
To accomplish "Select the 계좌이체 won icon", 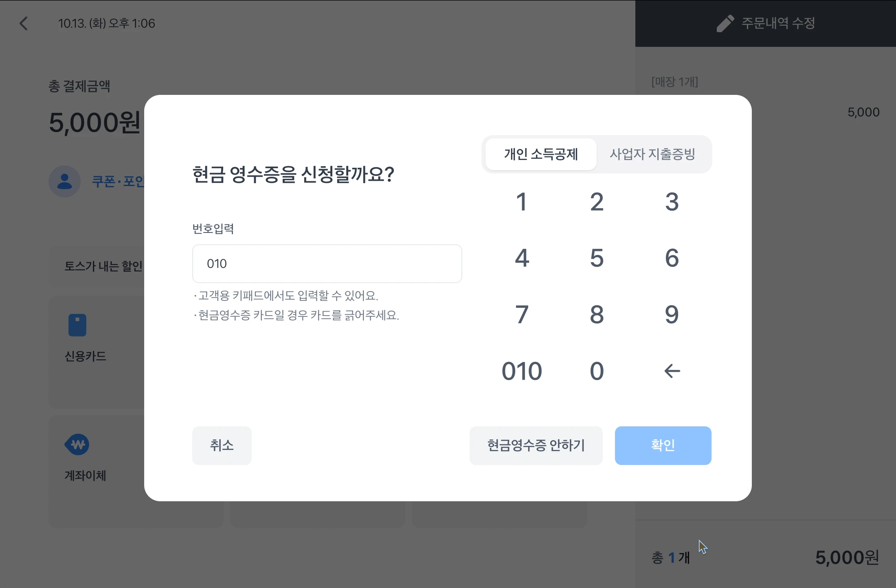I will coord(77,444).
